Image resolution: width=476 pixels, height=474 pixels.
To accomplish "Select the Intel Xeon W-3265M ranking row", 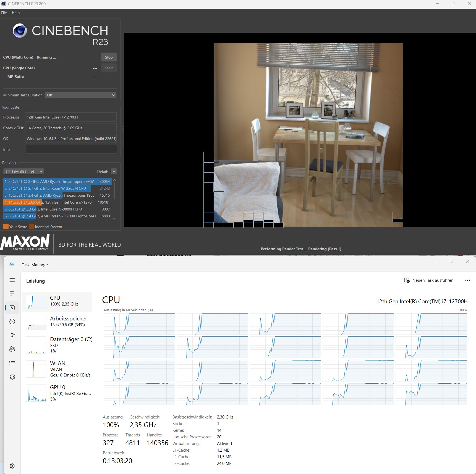I will 57,188.
